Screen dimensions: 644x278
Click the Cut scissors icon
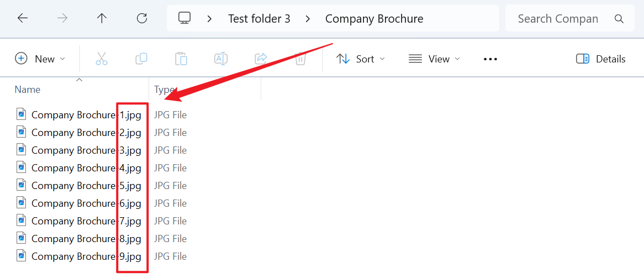point(102,59)
